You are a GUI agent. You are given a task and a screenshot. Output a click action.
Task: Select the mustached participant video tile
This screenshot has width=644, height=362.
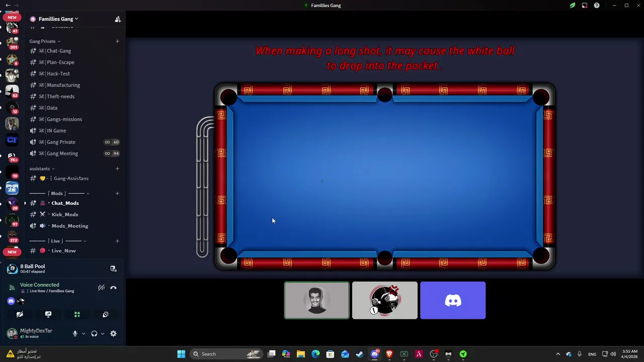pyautogui.click(x=316, y=300)
